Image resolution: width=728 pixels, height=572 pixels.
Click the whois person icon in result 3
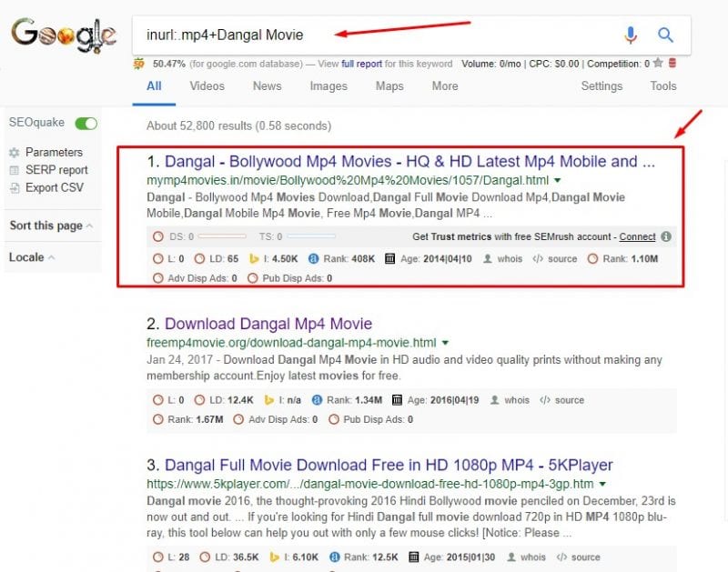511,557
